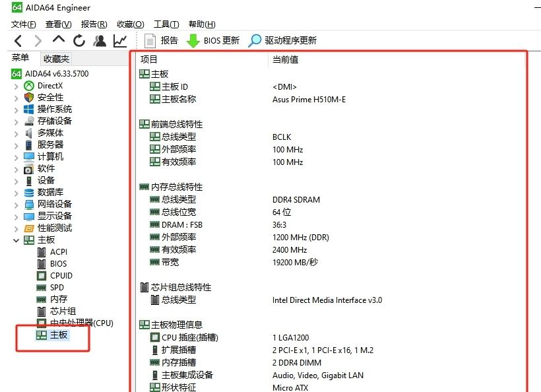Select the 多媒体 speaker icon

tap(28, 133)
